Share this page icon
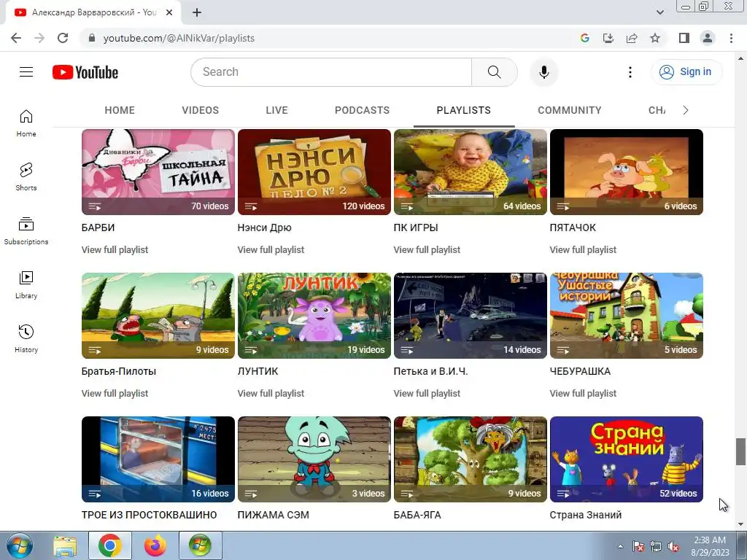The width and height of the screenshot is (747, 560). (632, 38)
